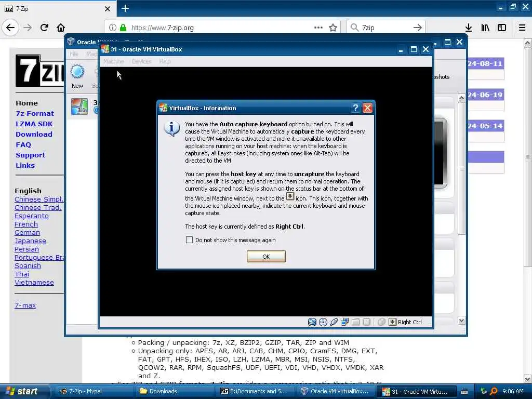Click the Firefox back arrow button

click(10, 28)
